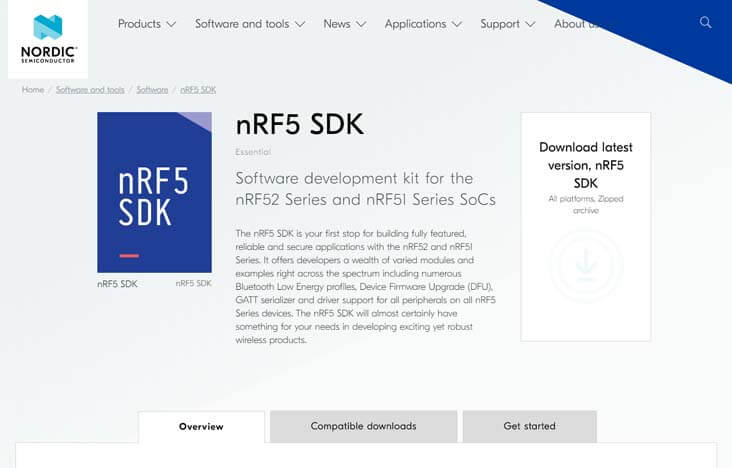This screenshot has width=732, height=468.
Task: Open the News menu
Action: (337, 24)
